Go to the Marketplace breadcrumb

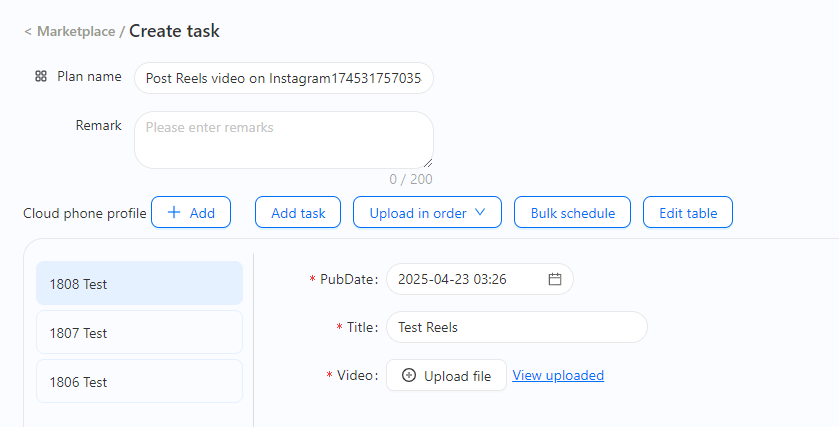click(76, 32)
